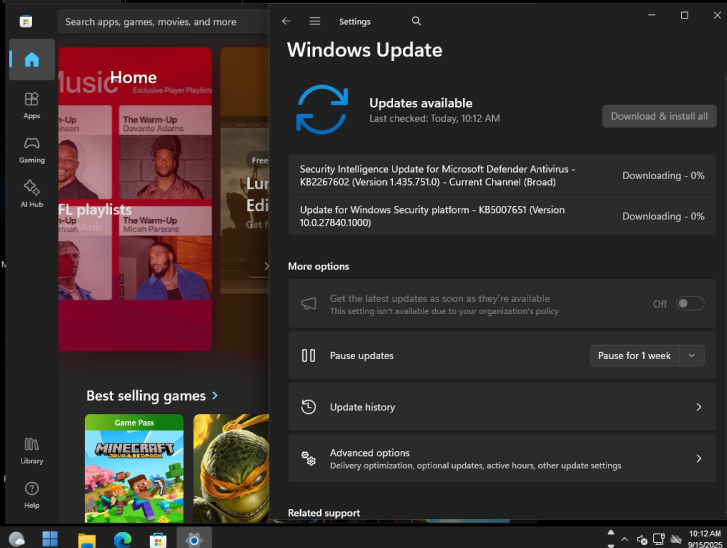This screenshot has width=727, height=548.
Task: Open the ninja turtle game thumbnail
Action: [231, 468]
